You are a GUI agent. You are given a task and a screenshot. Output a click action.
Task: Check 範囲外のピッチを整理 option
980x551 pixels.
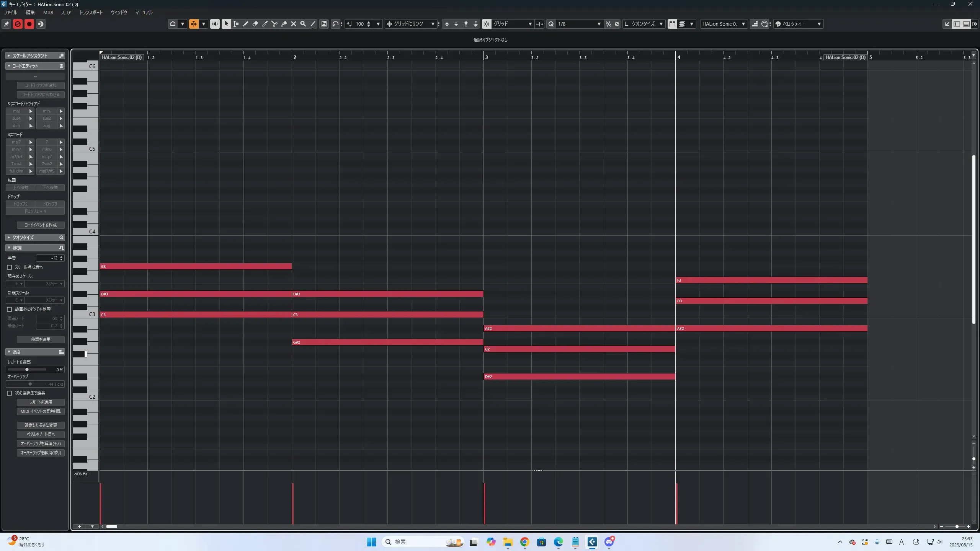click(10, 309)
